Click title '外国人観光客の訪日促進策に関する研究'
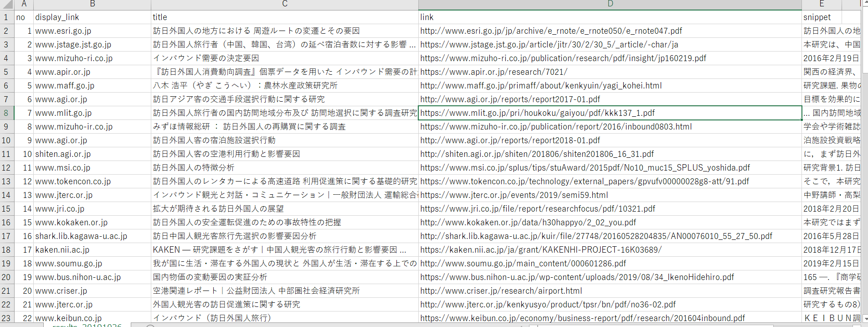Viewport: 868px width, 327px height. (x=285, y=305)
